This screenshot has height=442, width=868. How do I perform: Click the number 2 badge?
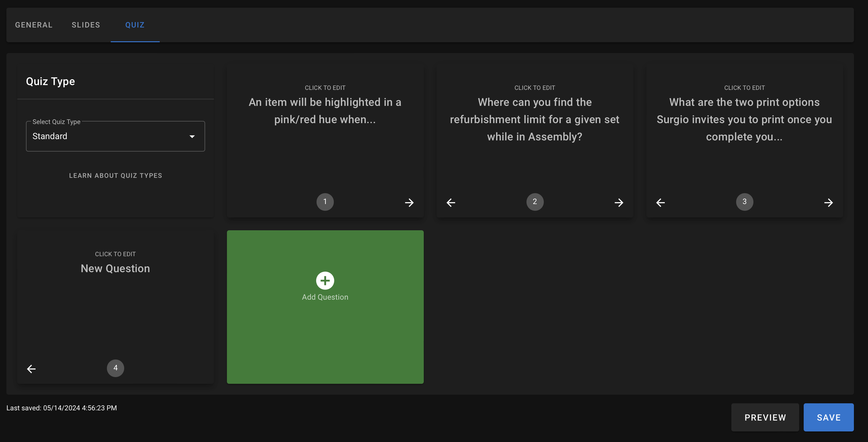[x=535, y=201]
